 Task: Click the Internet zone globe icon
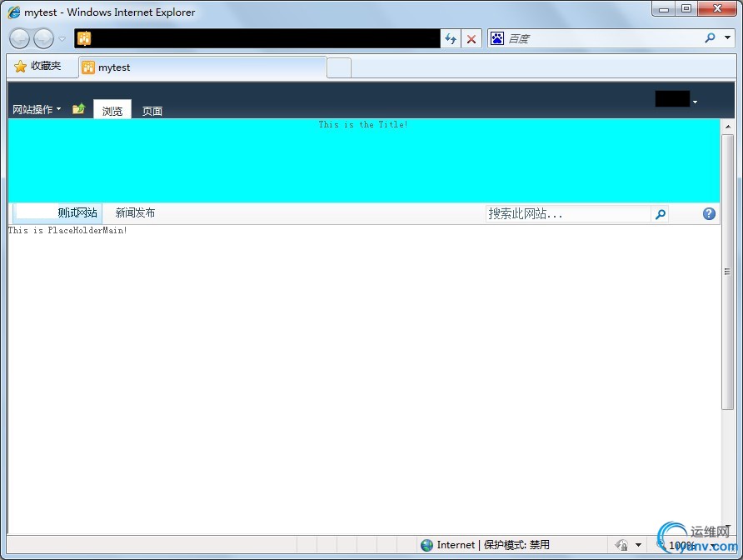point(427,545)
